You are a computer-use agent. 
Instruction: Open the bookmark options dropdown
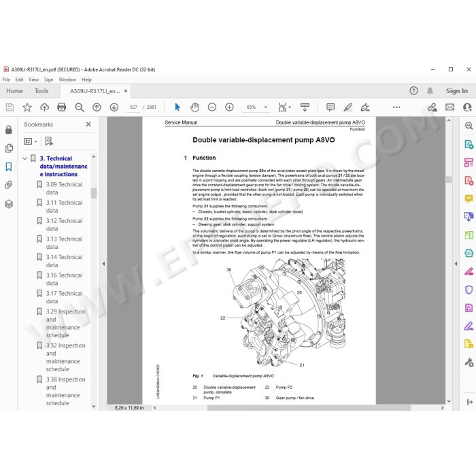pyautogui.click(x=31, y=141)
